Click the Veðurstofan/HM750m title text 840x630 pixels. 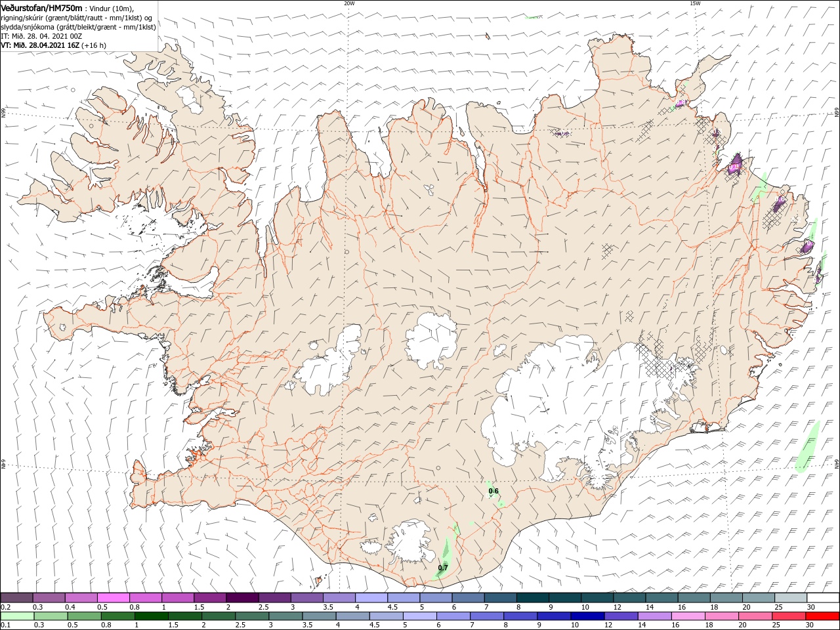click(x=41, y=8)
